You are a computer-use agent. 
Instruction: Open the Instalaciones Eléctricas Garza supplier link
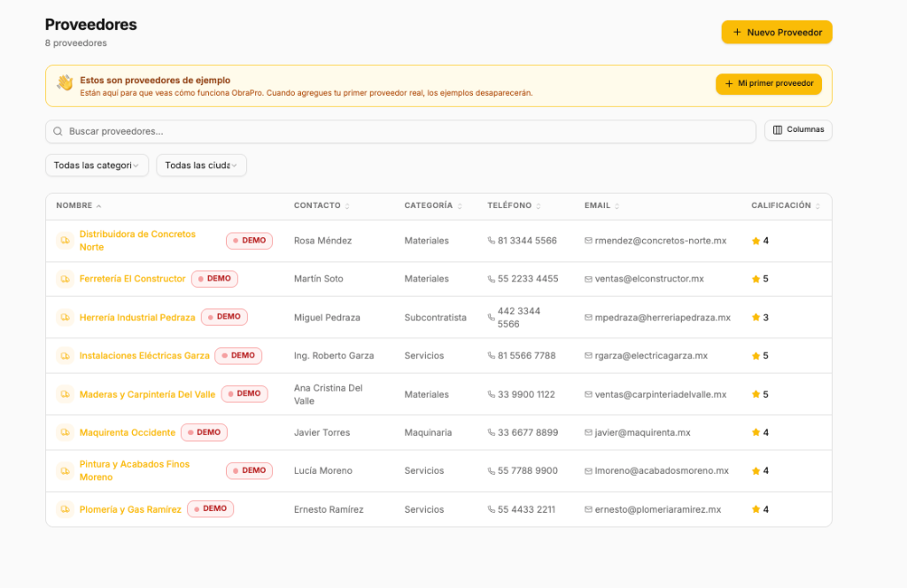[144, 356]
